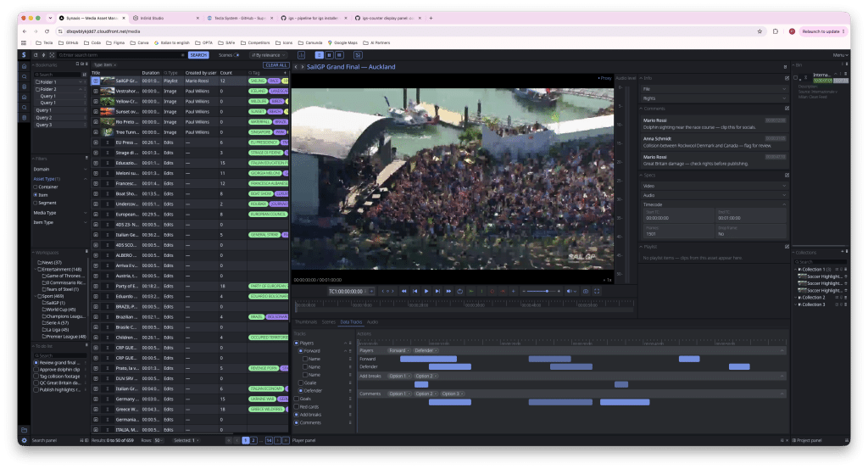Click the timeline scrub bar under player
Image resolution: width=868 pixels, height=469 pixels.
464,305
